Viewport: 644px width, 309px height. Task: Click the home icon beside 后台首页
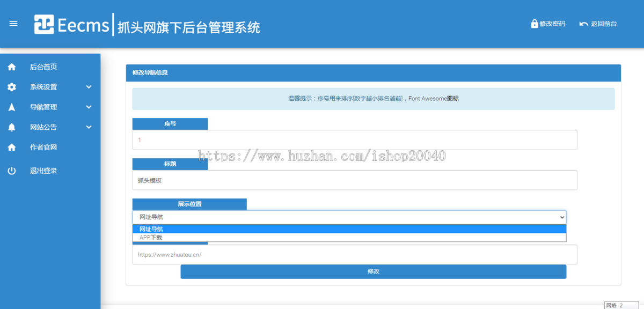coord(12,67)
